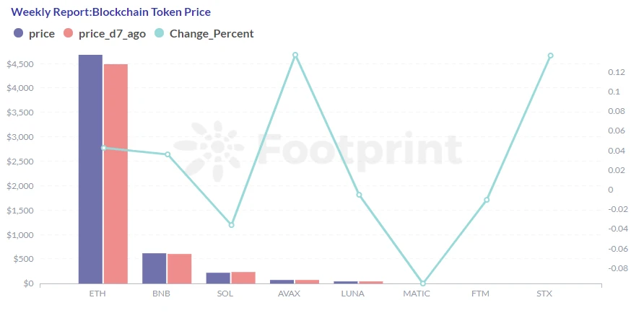Select the pink SOL price_d7_ago bar

pos(243,278)
